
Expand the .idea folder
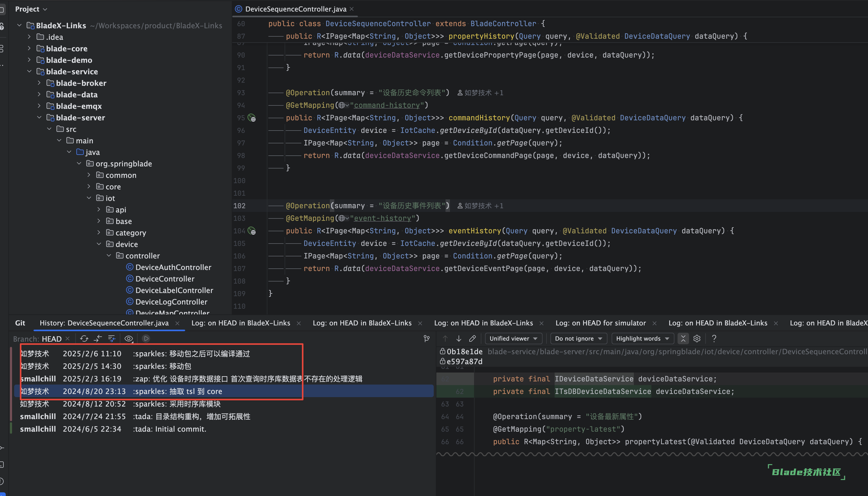(x=29, y=37)
